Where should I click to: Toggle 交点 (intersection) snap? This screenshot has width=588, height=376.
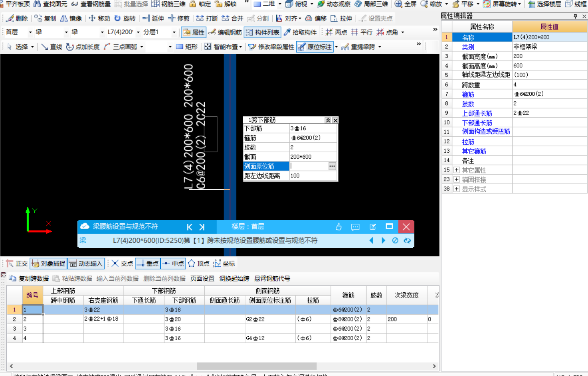coord(122,264)
